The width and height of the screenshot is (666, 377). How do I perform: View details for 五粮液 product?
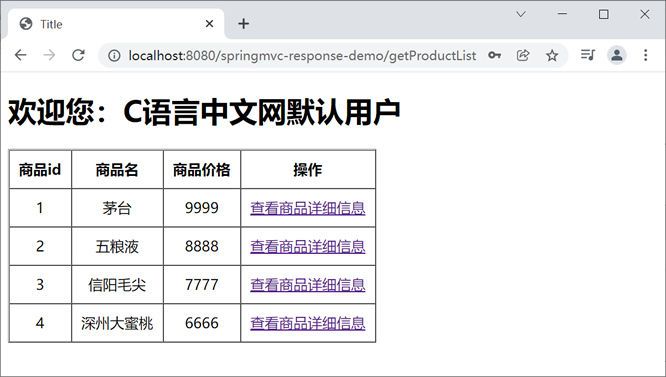(308, 246)
